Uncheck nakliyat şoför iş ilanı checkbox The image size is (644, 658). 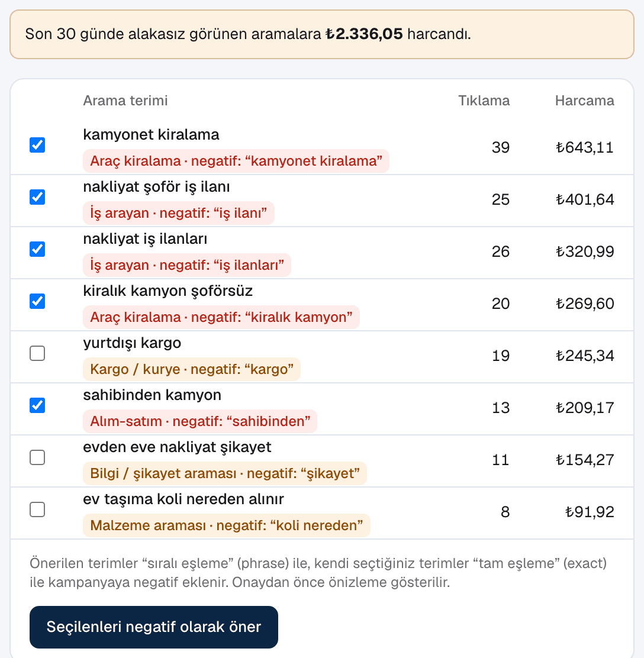[37, 197]
